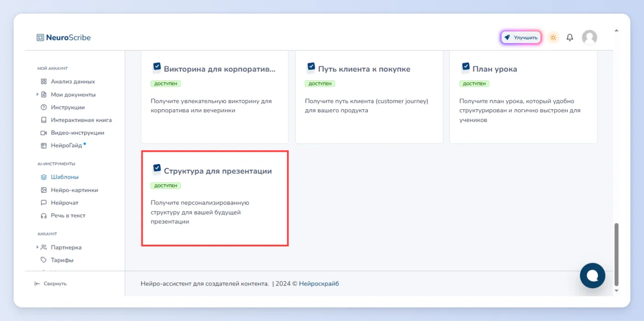The width and height of the screenshot is (644, 321).
Task: Open Интерактивная книга
Action: pos(81,120)
